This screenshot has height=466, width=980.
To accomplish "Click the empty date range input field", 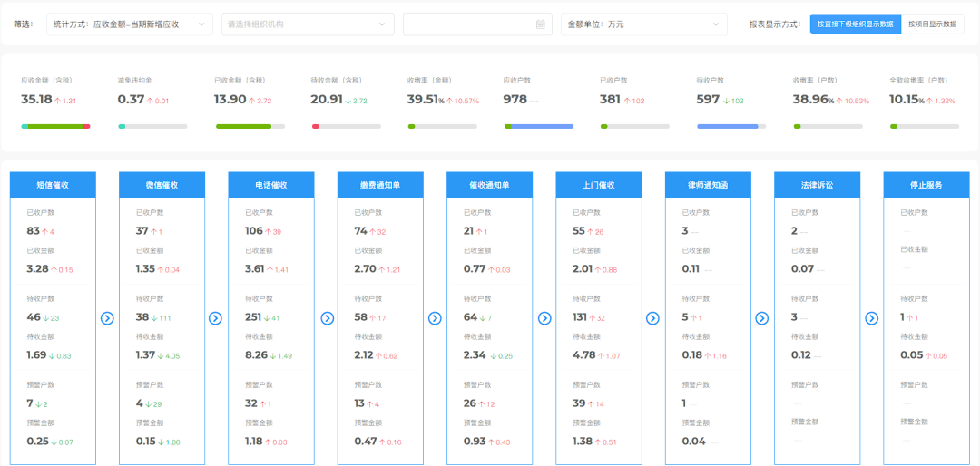I will 469,24.
